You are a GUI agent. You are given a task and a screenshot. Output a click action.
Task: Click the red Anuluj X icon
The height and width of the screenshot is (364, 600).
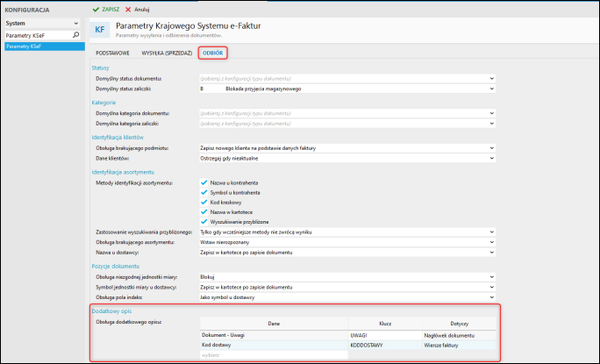[128, 9]
